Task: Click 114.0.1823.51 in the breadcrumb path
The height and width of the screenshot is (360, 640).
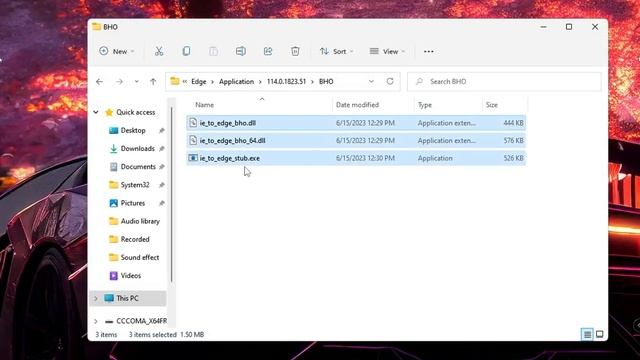Action: pos(286,82)
